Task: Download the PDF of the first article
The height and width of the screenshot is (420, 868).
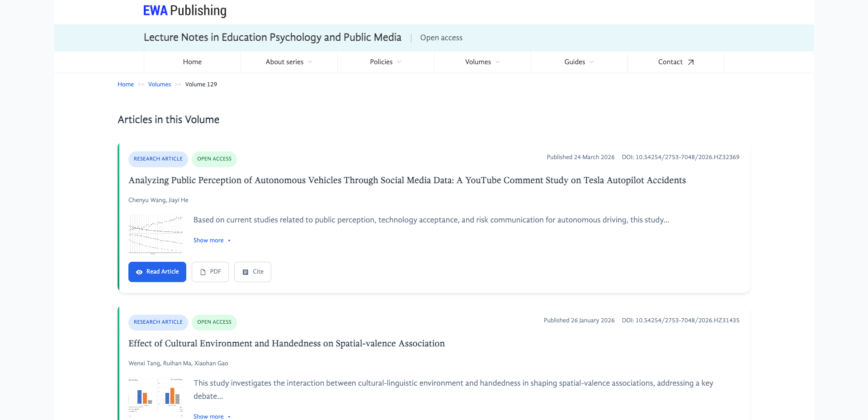Action: pyautogui.click(x=210, y=272)
